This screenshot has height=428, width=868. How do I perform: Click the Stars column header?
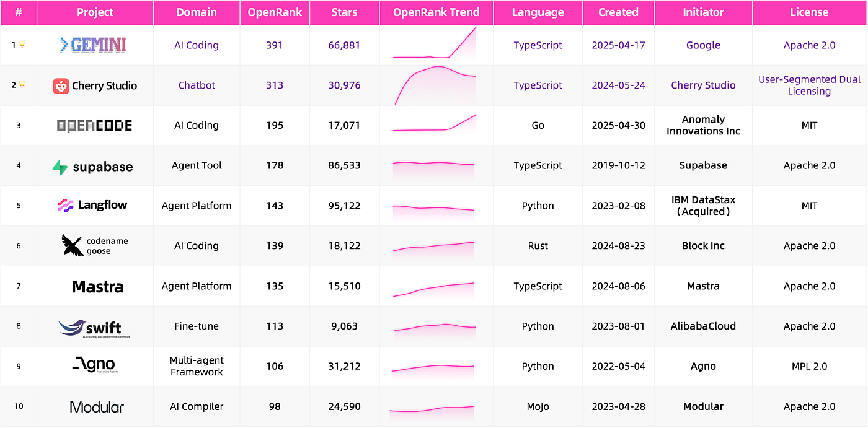344,12
